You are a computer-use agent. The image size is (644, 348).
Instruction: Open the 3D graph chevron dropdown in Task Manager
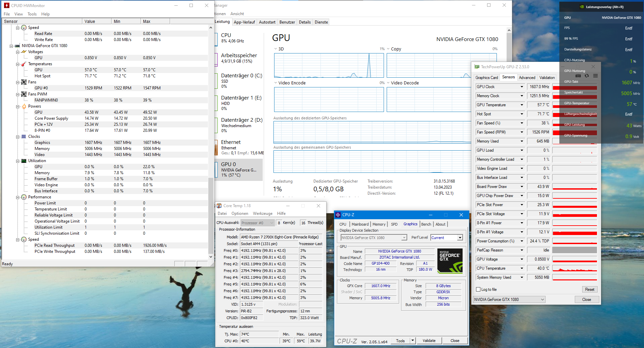click(x=276, y=49)
